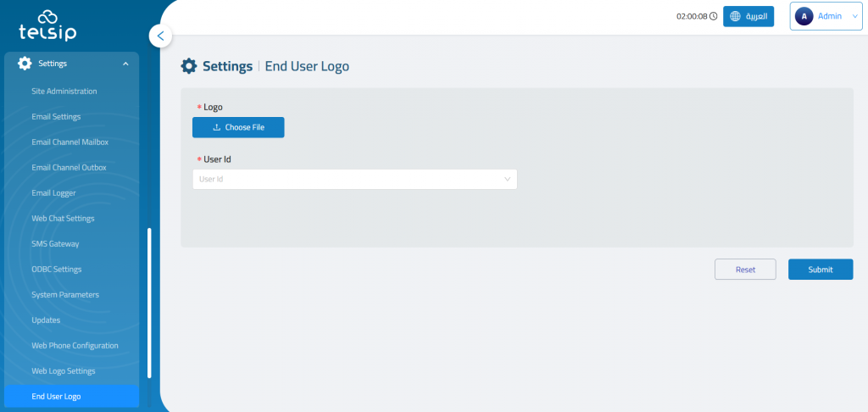The width and height of the screenshot is (868, 412).
Task: Select SMS Gateway in sidebar
Action: coord(55,244)
